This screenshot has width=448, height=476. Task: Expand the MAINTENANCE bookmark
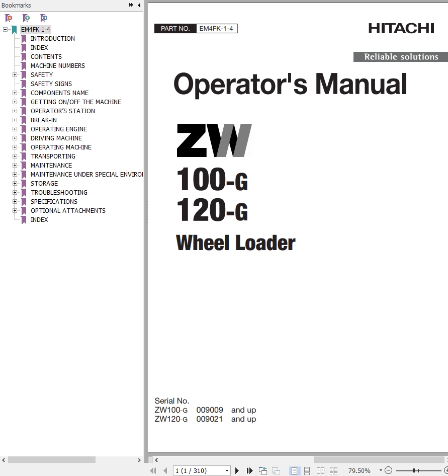[x=15, y=166]
